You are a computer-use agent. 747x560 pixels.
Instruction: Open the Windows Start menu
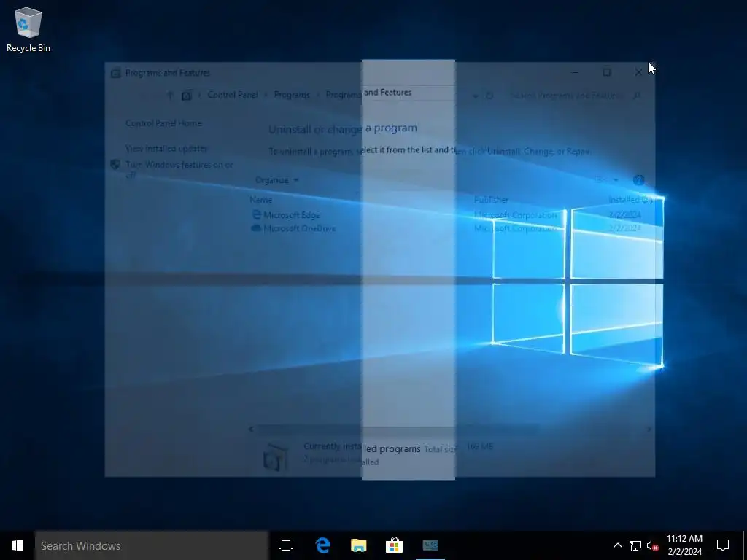[x=18, y=545]
